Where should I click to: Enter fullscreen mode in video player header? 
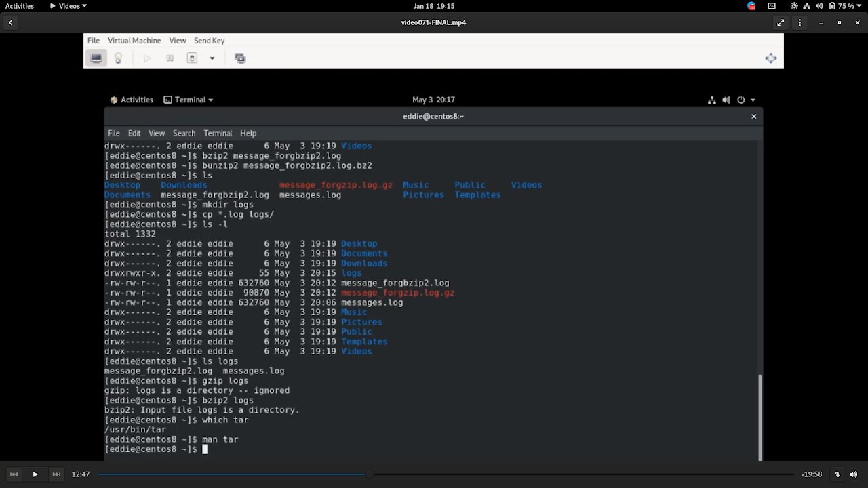[x=781, y=22]
